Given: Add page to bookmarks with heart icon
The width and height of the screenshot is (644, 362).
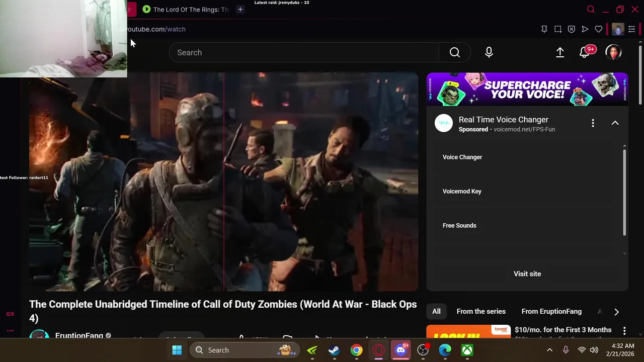Looking at the screenshot, I should coord(599,29).
